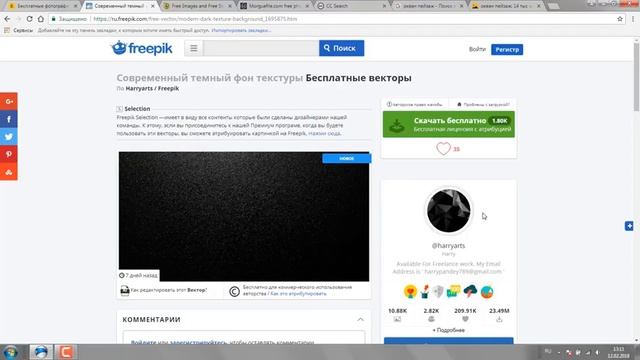The image size is (640, 360).
Task: Share on Pinterest from the sidebar
Action: [9, 154]
